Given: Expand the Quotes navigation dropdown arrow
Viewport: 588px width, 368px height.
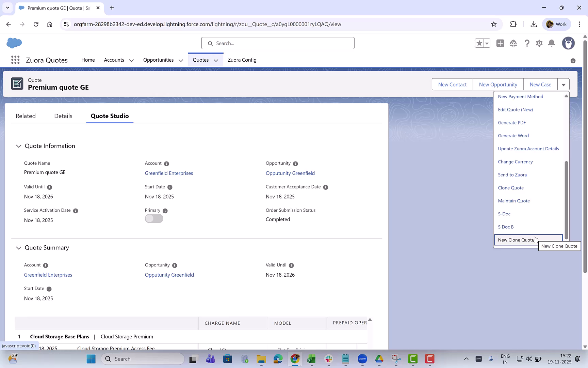Looking at the screenshot, I should pyautogui.click(x=216, y=60).
